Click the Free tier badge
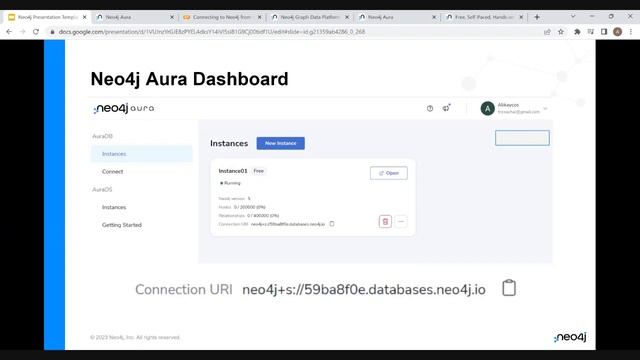 [x=259, y=171]
